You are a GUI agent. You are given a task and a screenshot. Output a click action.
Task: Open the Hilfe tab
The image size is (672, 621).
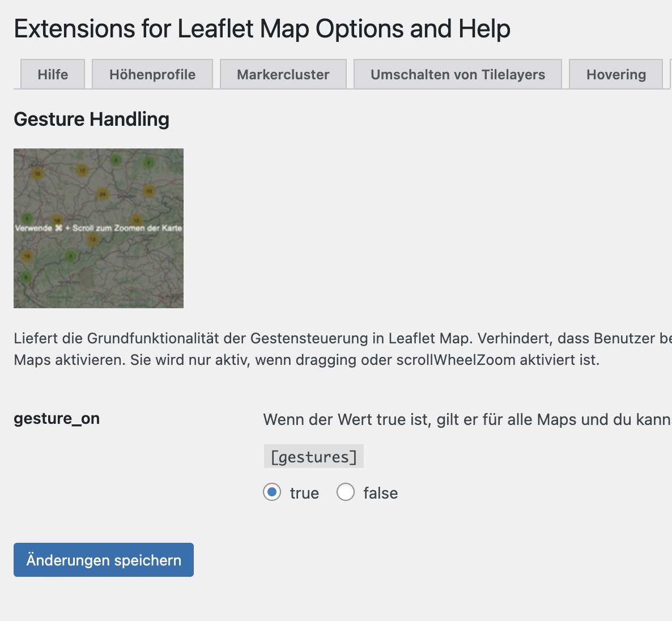point(53,75)
